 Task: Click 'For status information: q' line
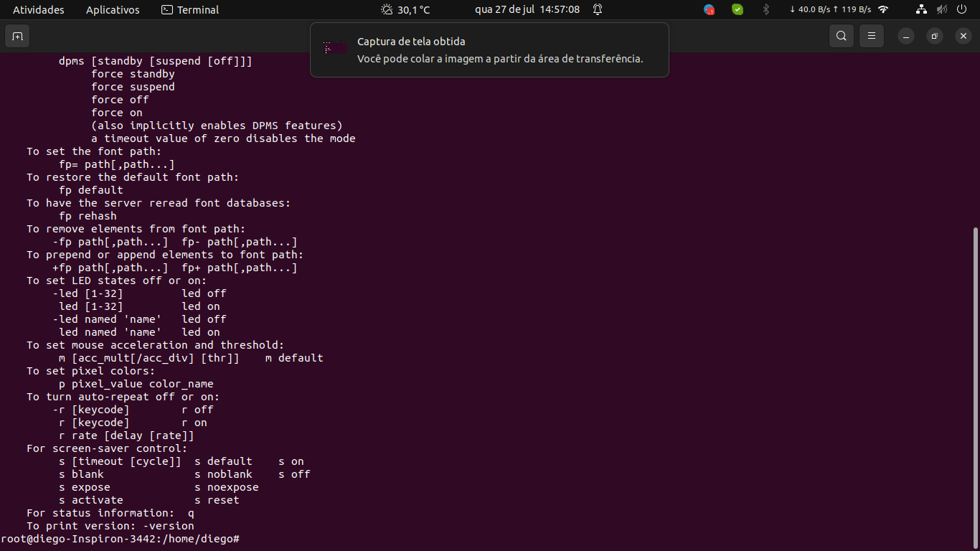coord(110,513)
